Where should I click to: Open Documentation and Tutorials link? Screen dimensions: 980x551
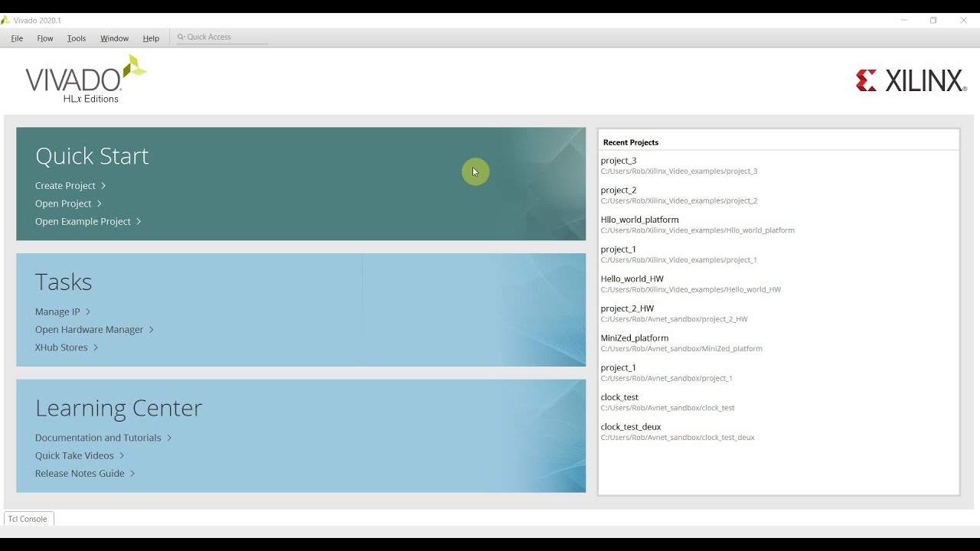click(98, 438)
